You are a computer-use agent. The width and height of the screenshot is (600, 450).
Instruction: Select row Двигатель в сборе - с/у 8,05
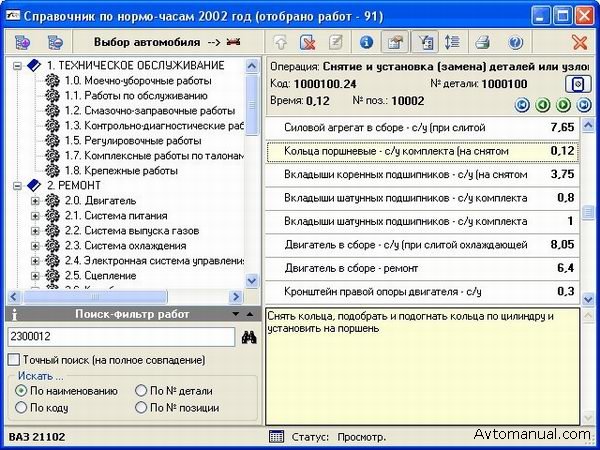(x=422, y=245)
